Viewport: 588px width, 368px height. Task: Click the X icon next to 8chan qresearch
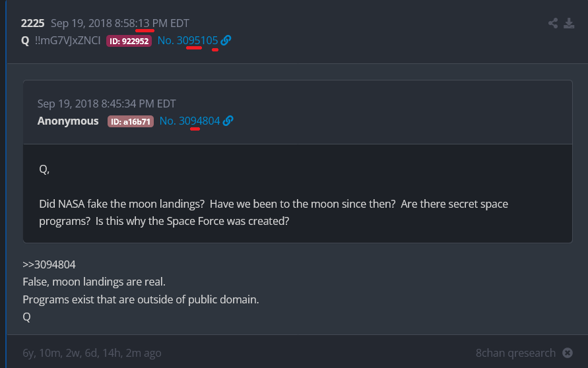pyautogui.click(x=567, y=353)
